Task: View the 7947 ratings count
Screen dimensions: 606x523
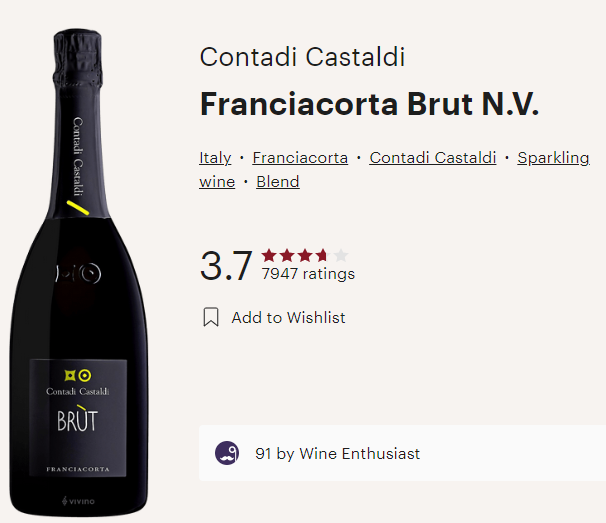Action: click(x=308, y=274)
